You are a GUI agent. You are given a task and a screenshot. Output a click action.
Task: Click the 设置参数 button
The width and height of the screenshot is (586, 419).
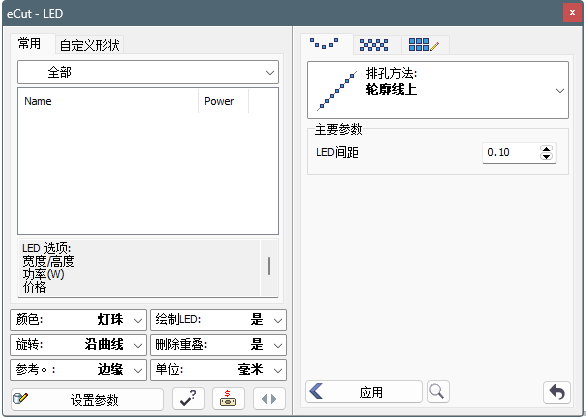[87, 399]
